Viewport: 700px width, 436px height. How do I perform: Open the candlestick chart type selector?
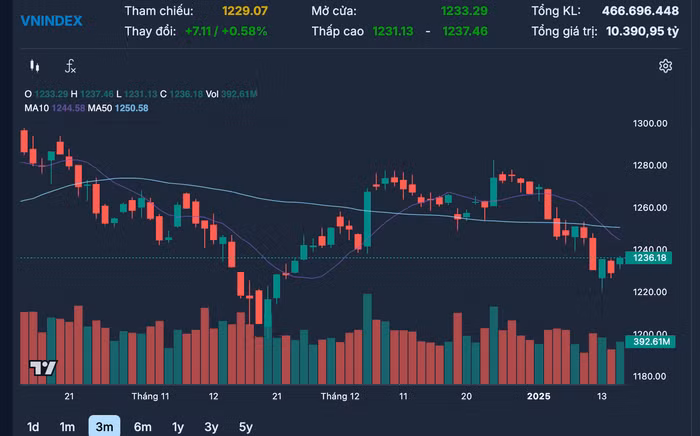[34, 66]
